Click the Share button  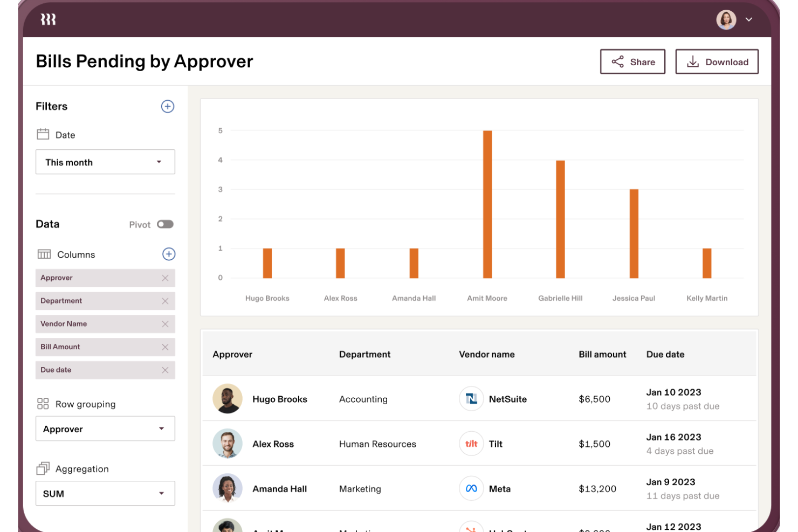632,61
